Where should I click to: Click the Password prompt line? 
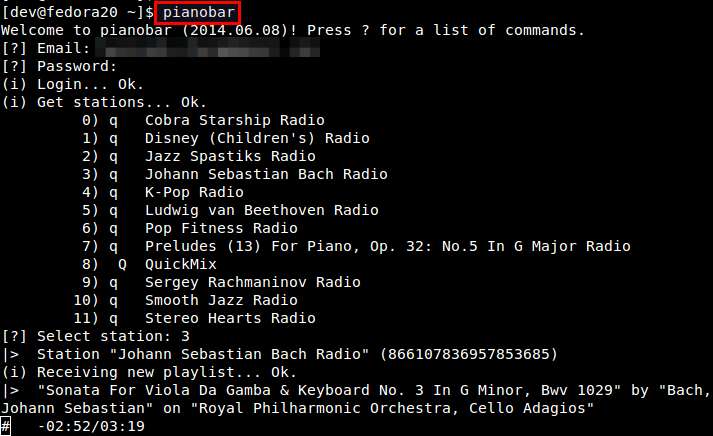coord(59,66)
